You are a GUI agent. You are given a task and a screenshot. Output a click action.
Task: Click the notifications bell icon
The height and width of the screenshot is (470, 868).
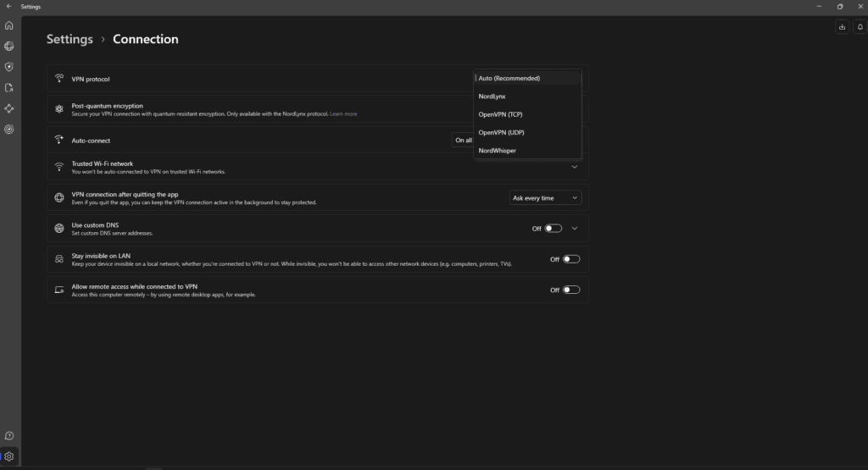tap(860, 27)
